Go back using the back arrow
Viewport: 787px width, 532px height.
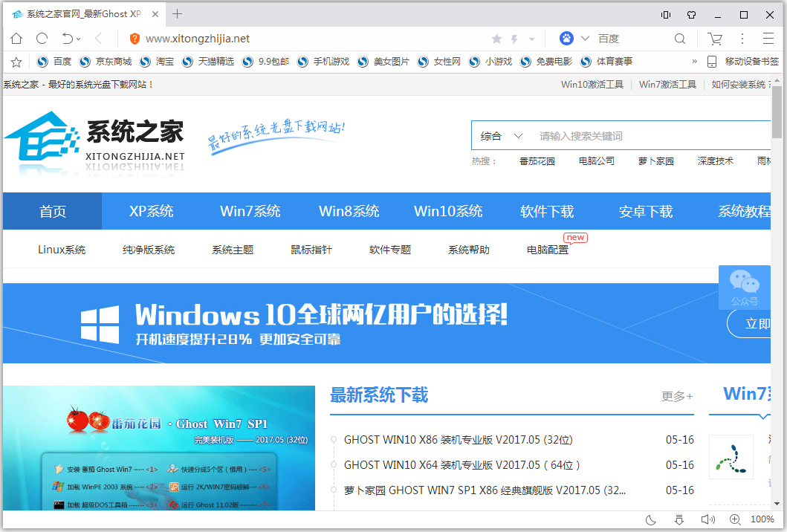click(98, 39)
